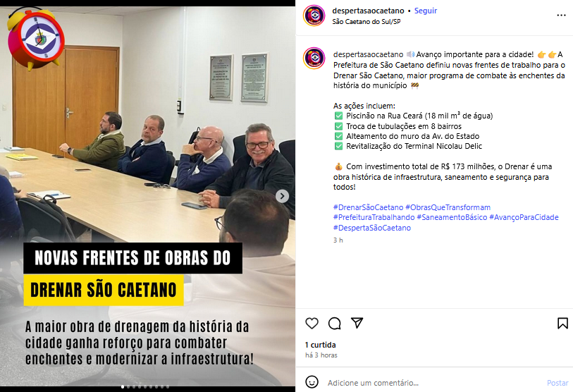
Task: Open despertasaocaetano username in header
Action: coord(368,11)
